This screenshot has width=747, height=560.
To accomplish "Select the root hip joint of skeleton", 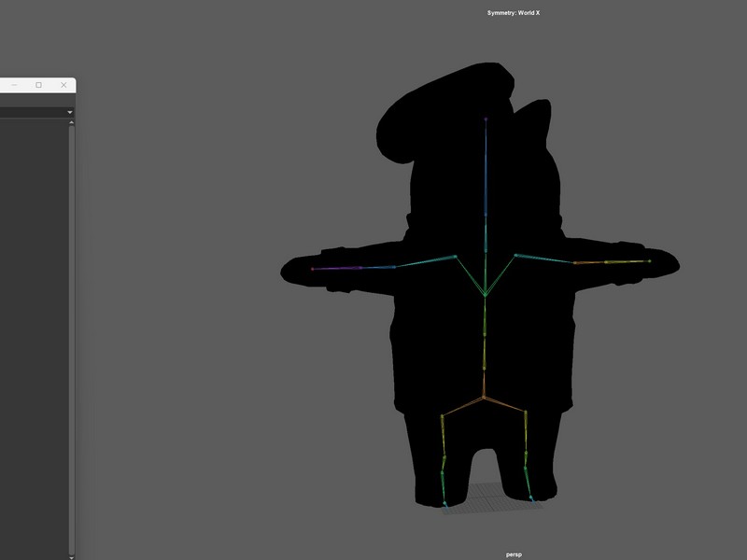I will 484,397.
